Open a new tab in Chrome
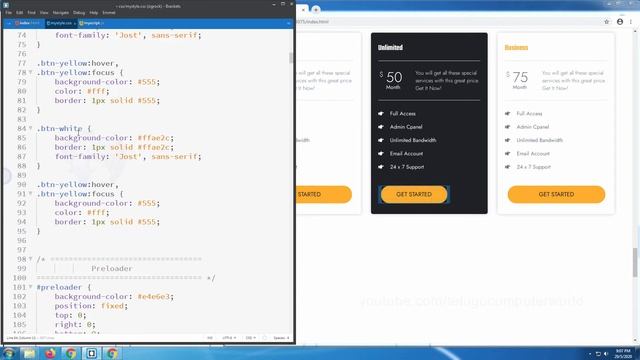This screenshot has width=640, height=360. tap(316, 9)
